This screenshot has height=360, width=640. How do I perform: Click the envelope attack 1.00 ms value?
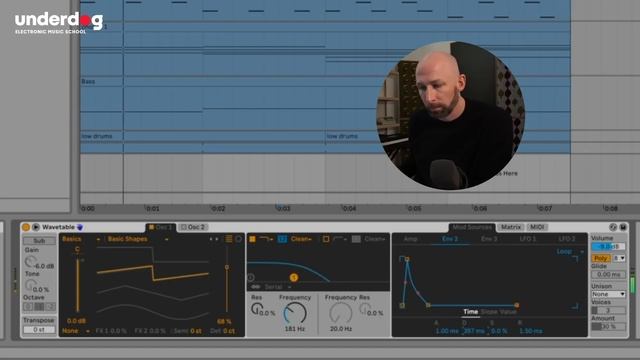click(x=447, y=331)
